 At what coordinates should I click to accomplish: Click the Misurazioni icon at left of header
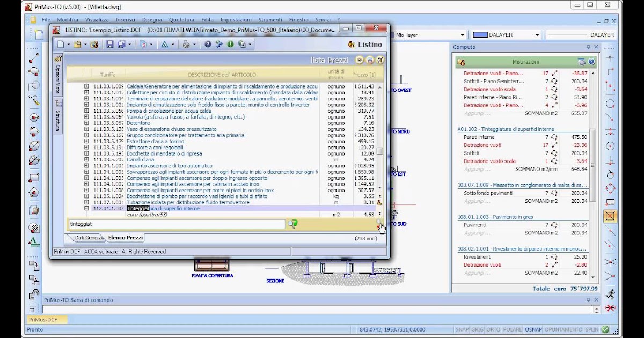tap(460, 62)
